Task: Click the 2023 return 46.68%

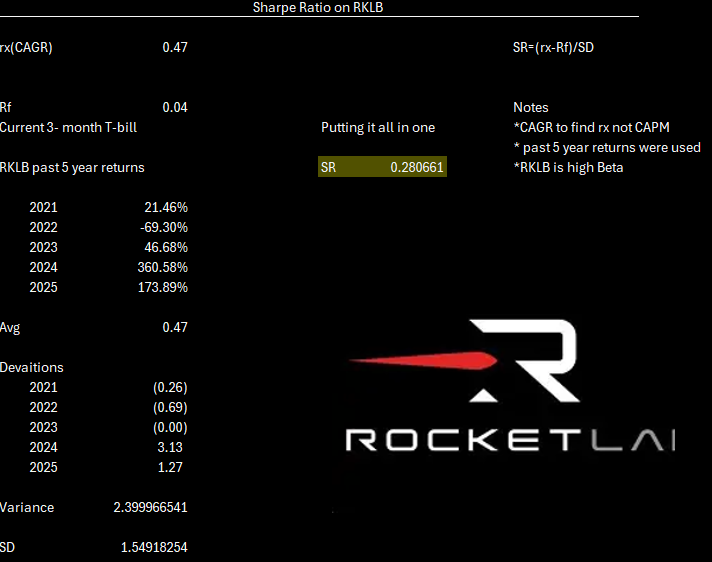Action: point(166,247)
